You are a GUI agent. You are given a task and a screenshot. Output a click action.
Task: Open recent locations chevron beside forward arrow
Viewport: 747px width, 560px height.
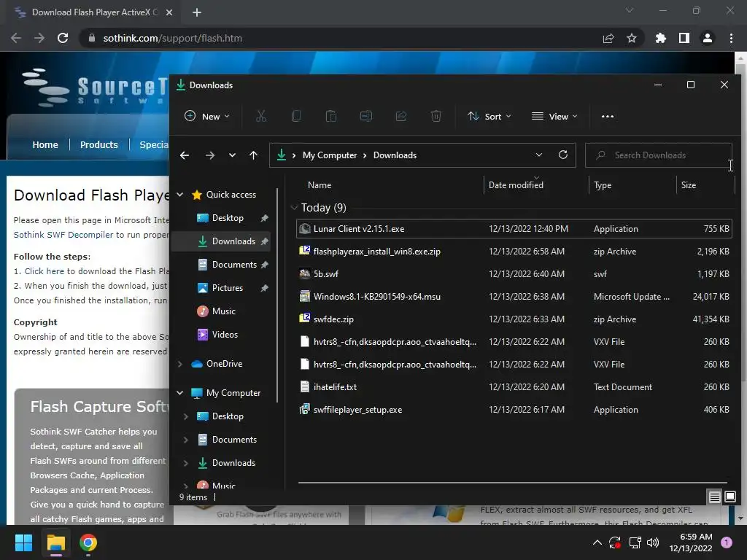pos(232,155)
